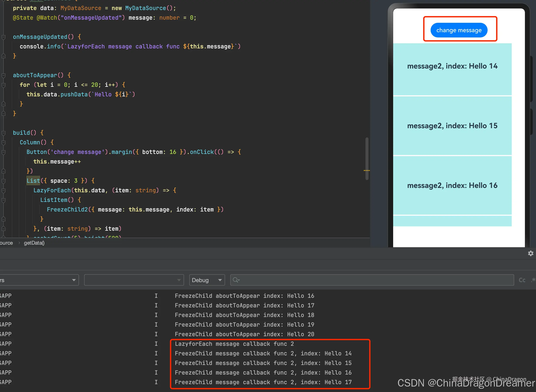Click log row 'callback func 2, index: Hello 15'
This screenshot has height=392, width=536.
coord(263,363)
